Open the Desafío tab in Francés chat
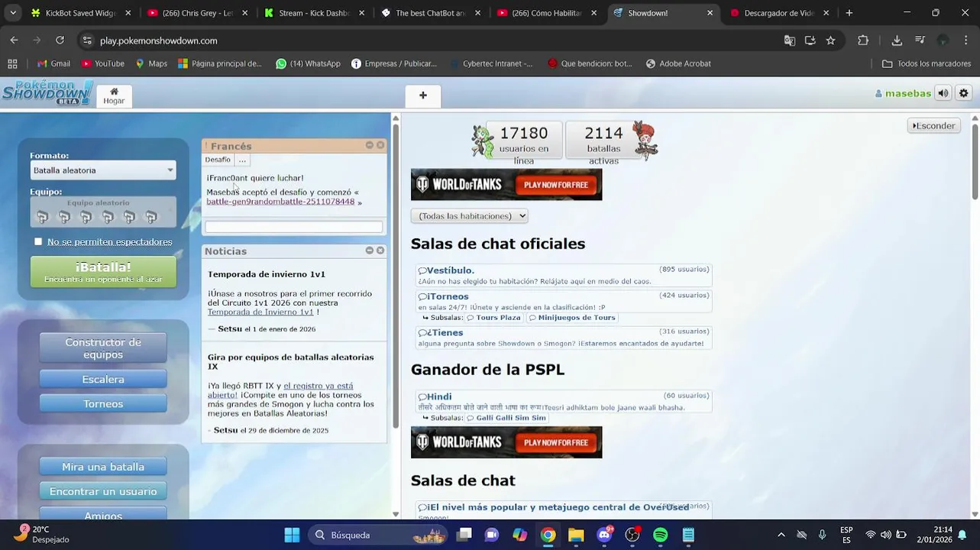The height and width of the screenshot is (550, 980). pyautogui.click(x=218, y=160)
